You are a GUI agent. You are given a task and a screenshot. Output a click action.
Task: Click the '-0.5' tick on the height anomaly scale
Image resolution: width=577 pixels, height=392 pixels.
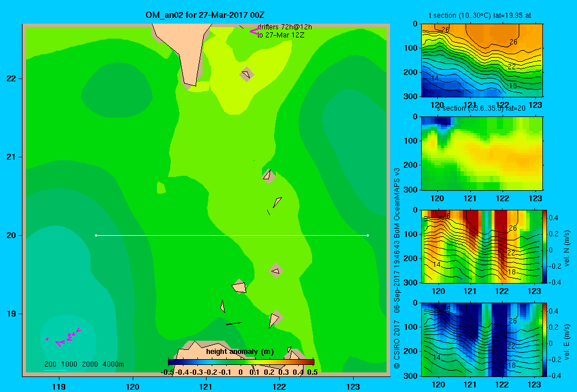coord(167,372)
